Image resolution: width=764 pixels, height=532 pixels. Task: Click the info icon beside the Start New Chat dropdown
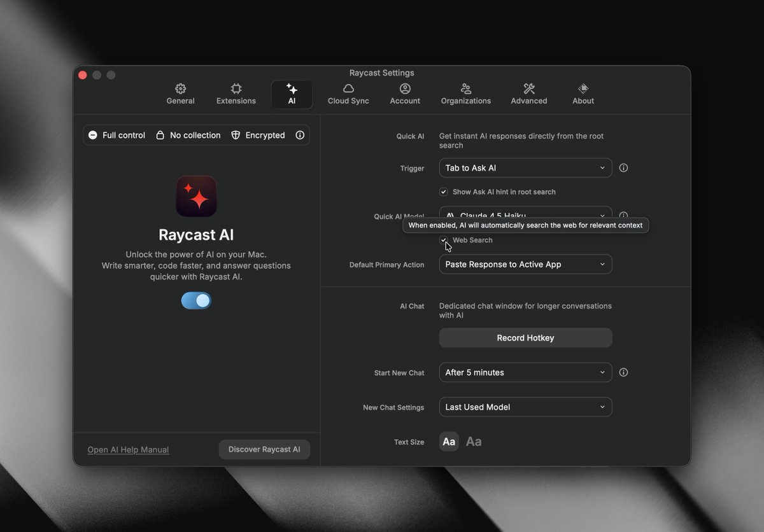[624, 372]
